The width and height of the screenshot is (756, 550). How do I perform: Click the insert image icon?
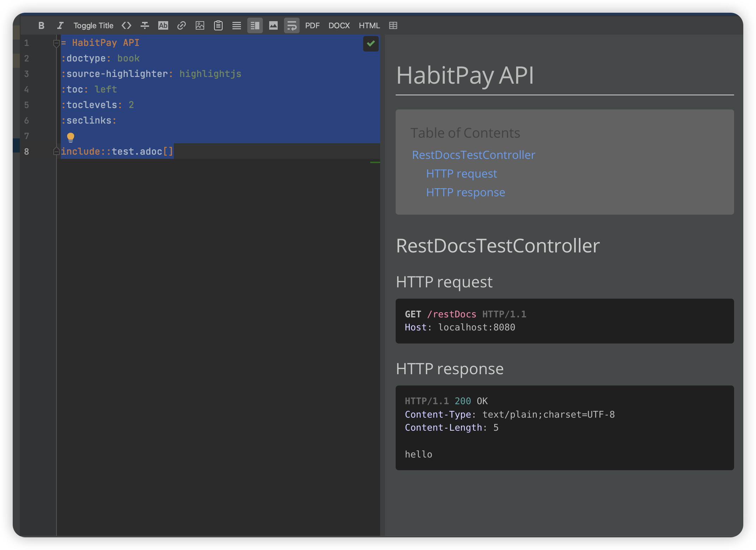(x=200, y=25)
